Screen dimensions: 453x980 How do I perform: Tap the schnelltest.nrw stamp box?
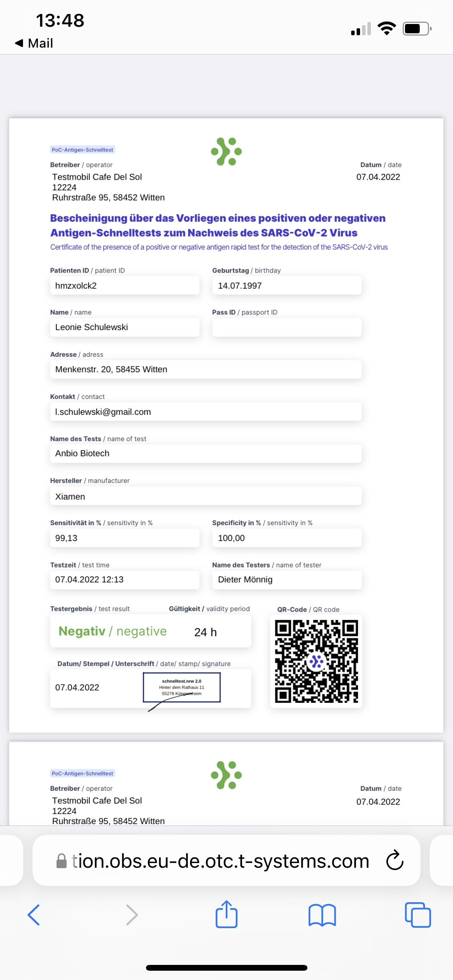[x=182, y=687]
